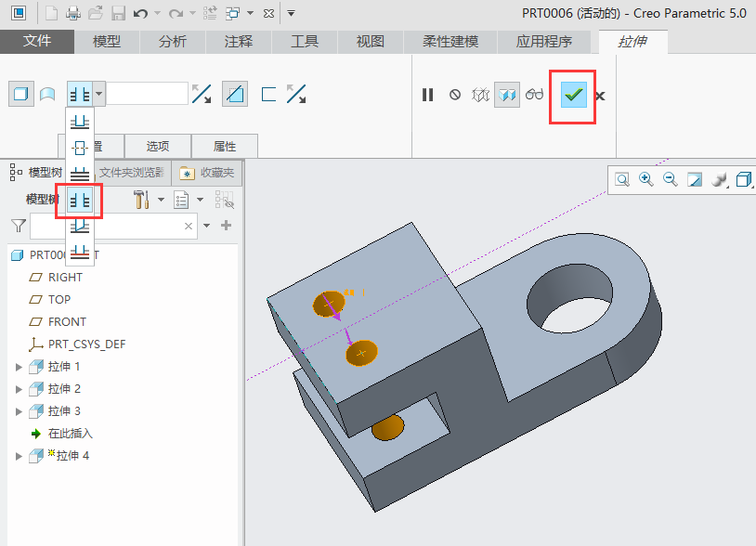Open the 选项 panel
This screenshot has width=756, height=546.
click(x=158, y=146)
